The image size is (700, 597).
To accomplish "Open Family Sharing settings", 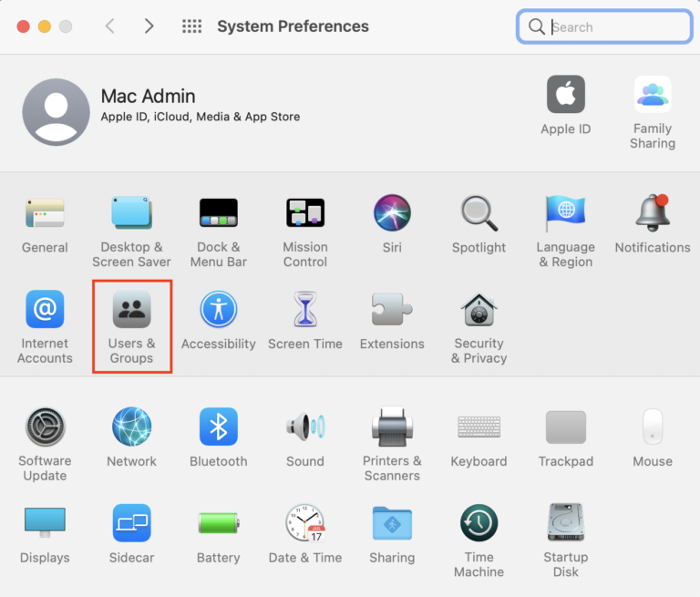I will tap(653, 95).
